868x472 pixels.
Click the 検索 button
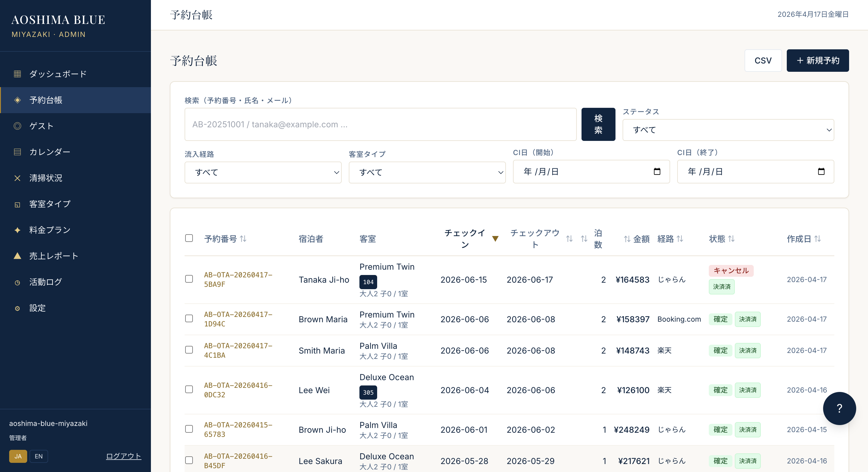598,124
